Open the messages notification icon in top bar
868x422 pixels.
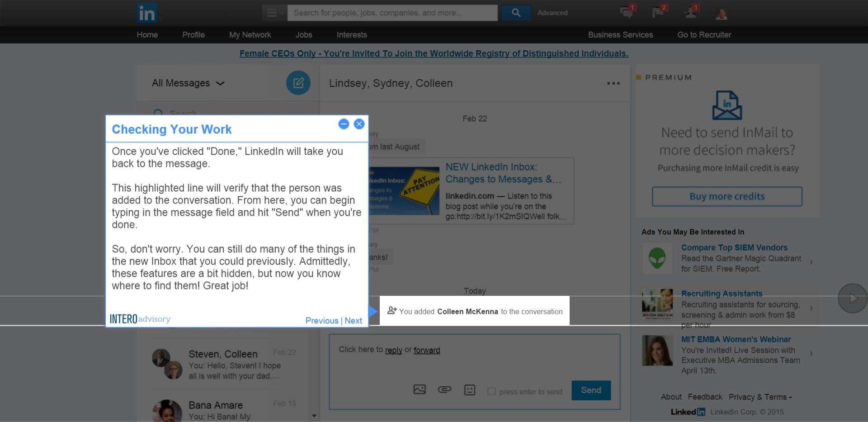pos(627,11)
